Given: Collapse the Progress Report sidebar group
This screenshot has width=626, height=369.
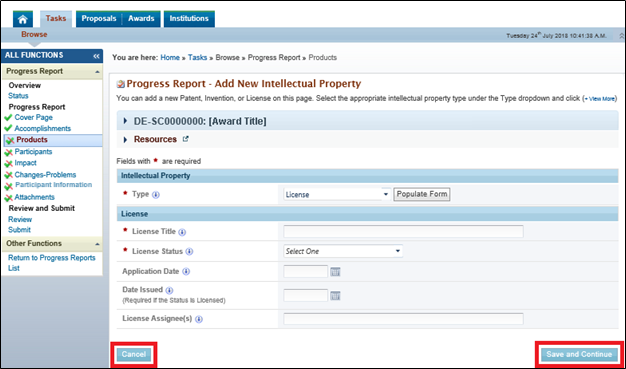Looking at the screenshot, I should point(98,72).
